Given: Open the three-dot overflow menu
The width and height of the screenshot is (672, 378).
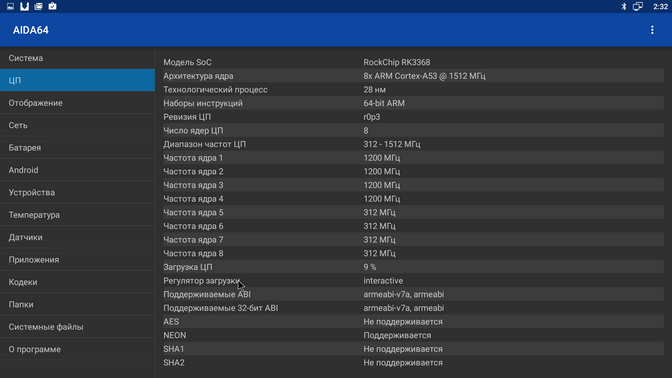Looking at the screenshot, I should 652,30.
